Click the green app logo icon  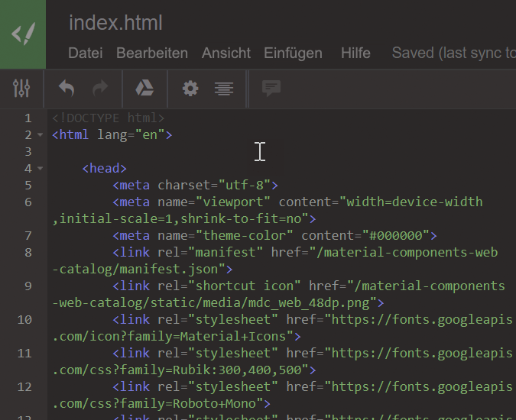pos(23,34)
